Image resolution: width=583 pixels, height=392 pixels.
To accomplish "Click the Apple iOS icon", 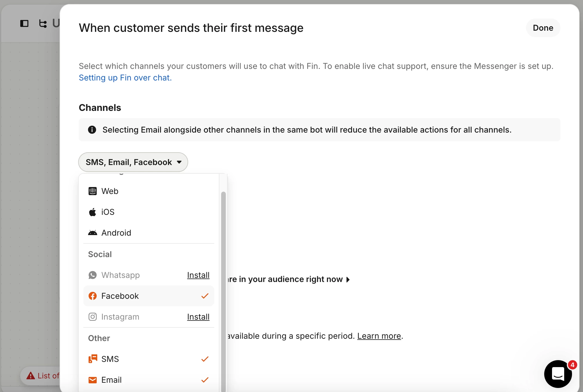I will click(x=93, y=212).
